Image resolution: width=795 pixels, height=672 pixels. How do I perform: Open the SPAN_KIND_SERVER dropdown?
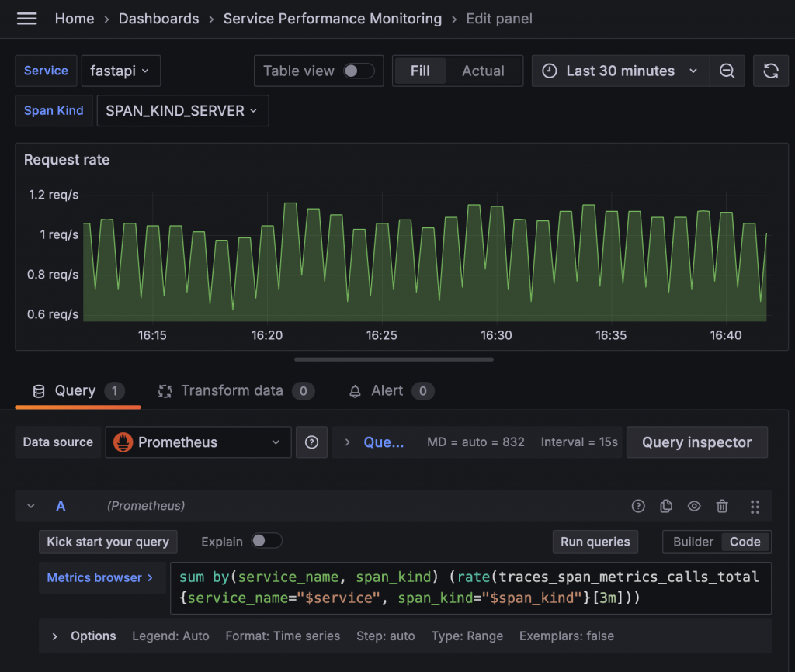pyautogui.click(x=182, y=110)
